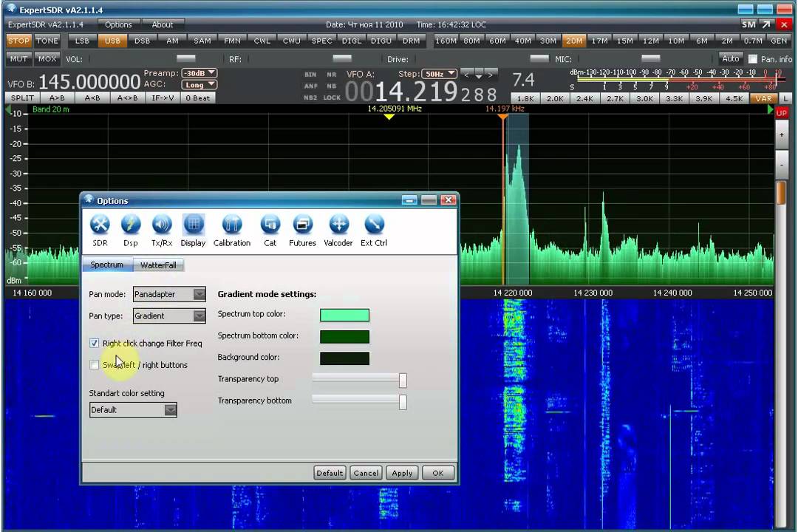Open the Cat options icon
Image resolution: width=798 pixels, height=532 pixels.
pos(270,230)
